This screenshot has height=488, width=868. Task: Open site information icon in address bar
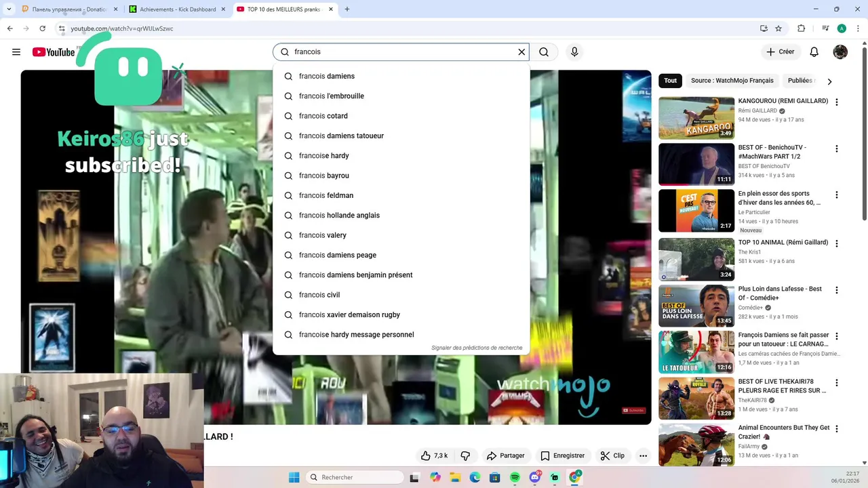point(61,28)
